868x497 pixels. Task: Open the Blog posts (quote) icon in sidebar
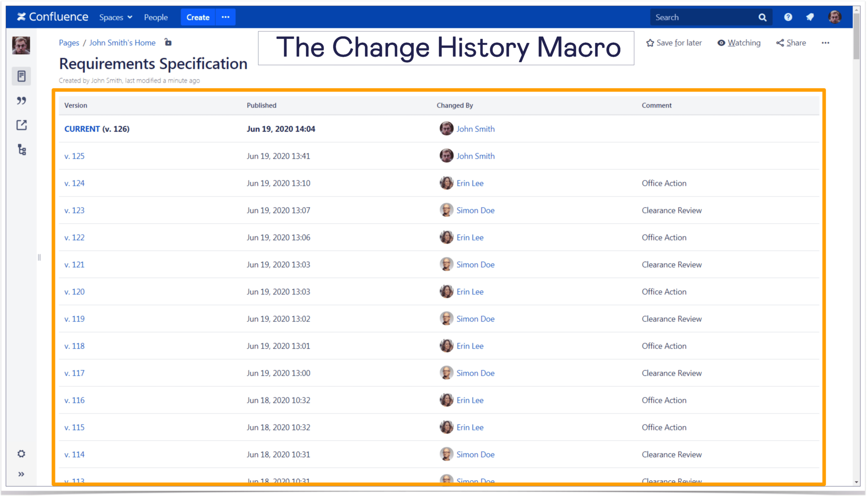pyautogui.click(x=21, y=101)
